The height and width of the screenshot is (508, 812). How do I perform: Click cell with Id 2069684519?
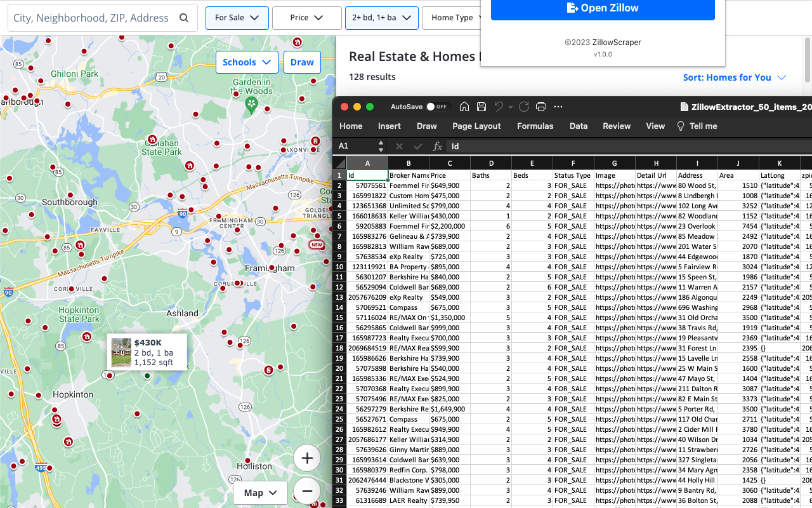pos(367,348)
